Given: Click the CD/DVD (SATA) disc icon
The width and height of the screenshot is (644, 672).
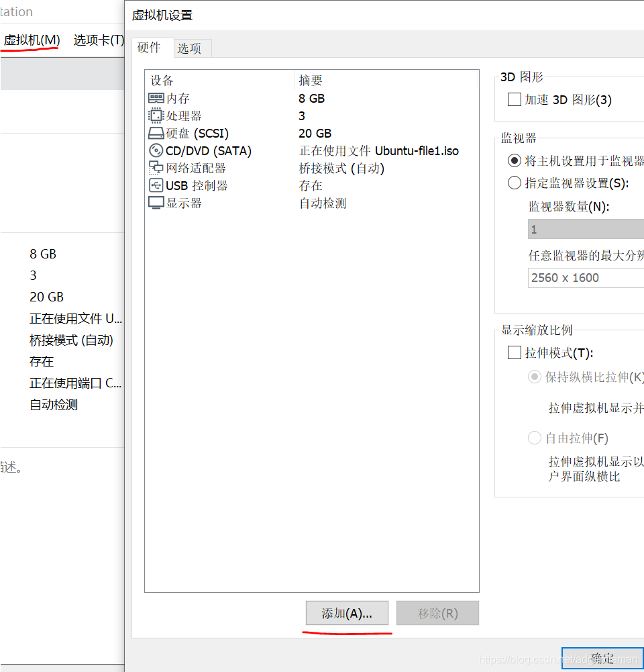Looking at the screenshot, I should (156, 151).
